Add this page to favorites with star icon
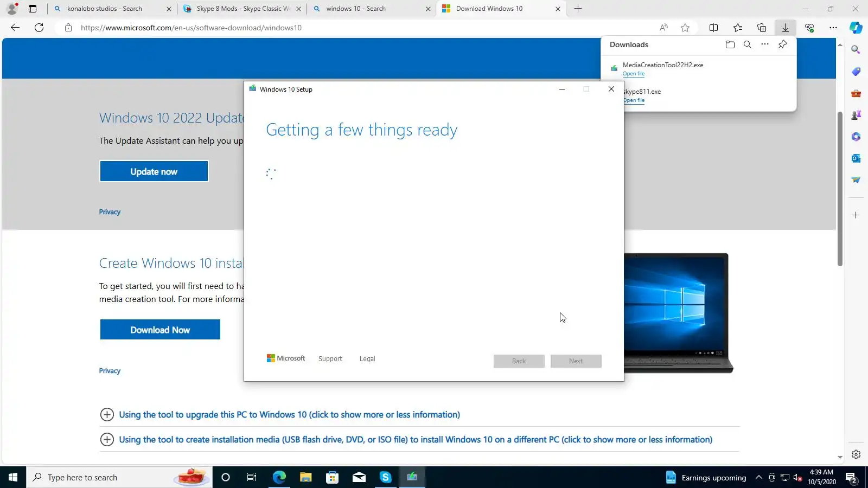The height and width of the screenshot is (488, 868). [685, 28]
